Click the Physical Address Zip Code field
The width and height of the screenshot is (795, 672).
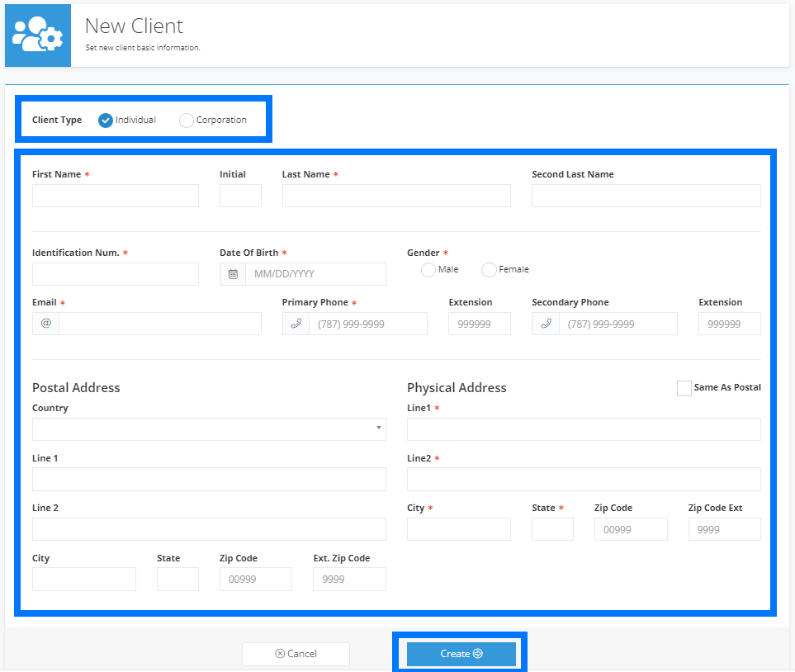pyautogui.click(x=631, y=529)
